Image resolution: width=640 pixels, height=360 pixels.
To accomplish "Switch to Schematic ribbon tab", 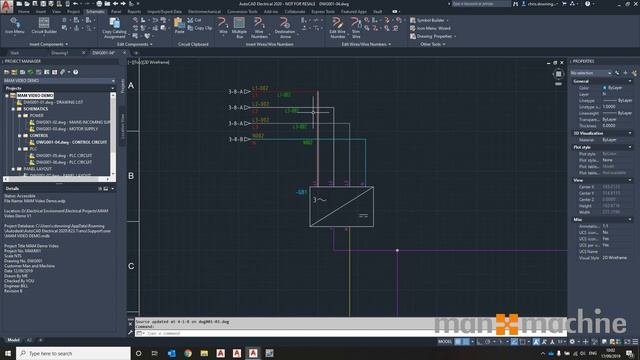I will (95, 11).
